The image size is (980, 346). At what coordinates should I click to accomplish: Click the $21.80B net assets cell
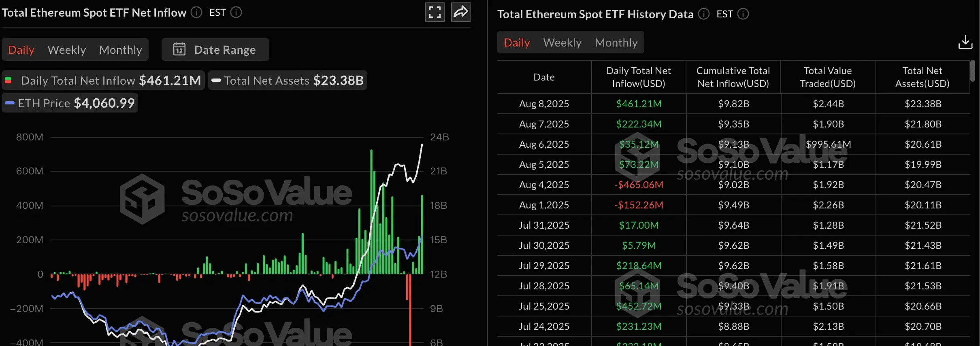pos(923,124)
